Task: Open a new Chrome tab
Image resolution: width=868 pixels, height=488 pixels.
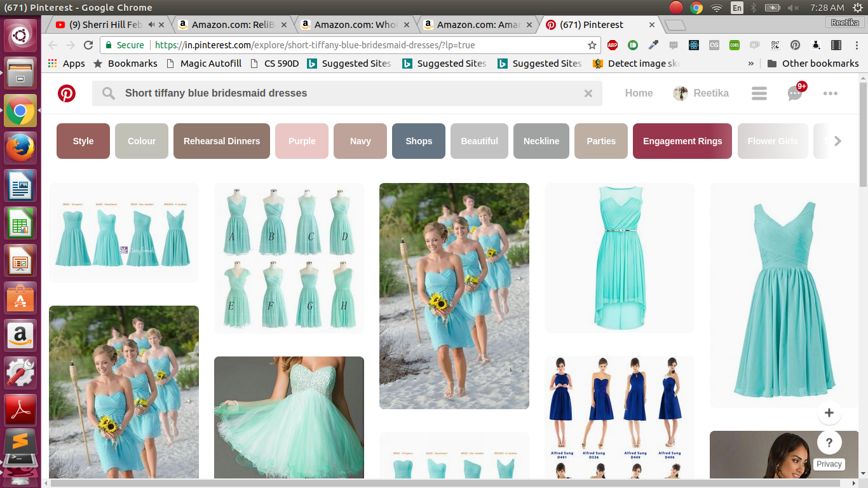Action: tap(675, 25)
